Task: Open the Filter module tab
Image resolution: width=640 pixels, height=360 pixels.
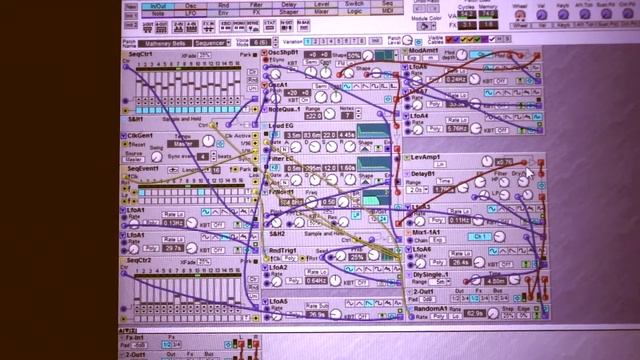Action: click(x=256, y=5)
